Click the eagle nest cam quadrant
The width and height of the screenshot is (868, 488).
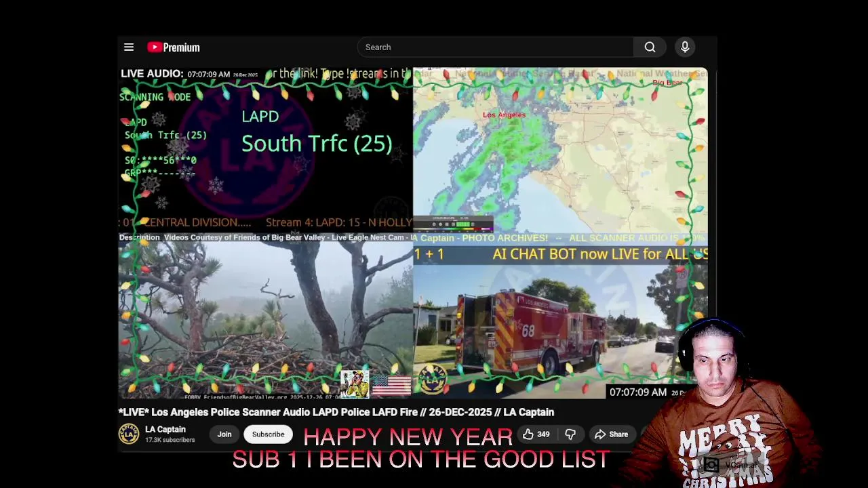[x=265, y=321]
